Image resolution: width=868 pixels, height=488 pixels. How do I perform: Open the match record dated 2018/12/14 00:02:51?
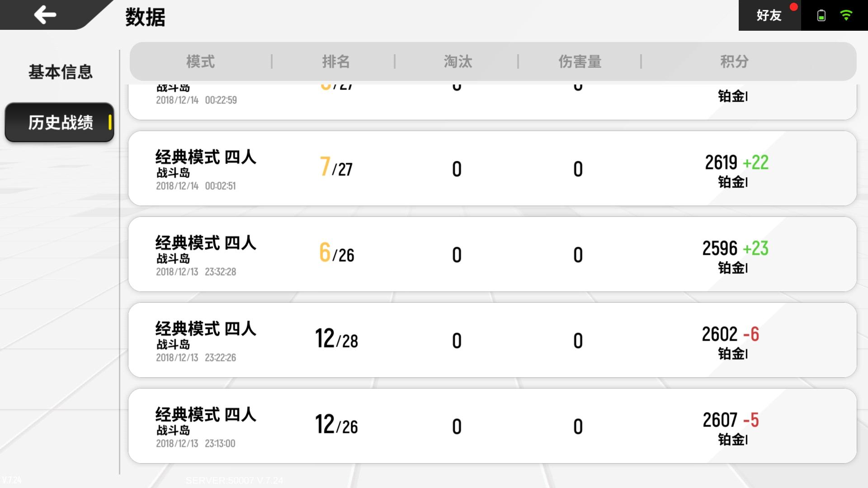coord(492,169)
